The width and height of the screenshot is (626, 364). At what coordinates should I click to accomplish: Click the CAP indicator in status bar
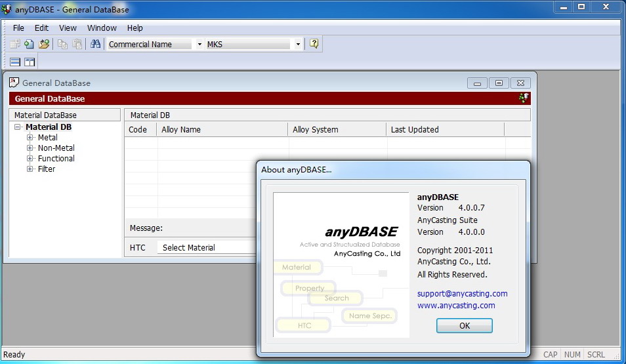(550, 354)
